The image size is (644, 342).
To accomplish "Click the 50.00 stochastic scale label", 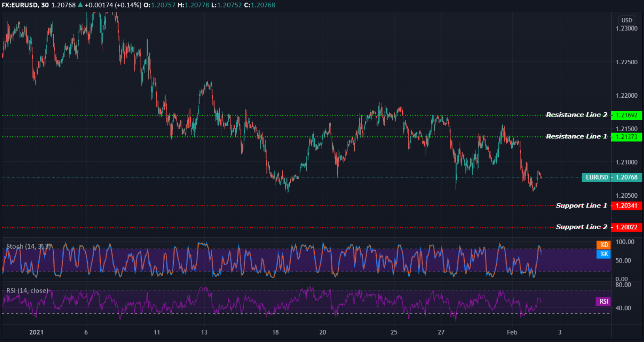I will pyautogui.click(x=623, y=261).
